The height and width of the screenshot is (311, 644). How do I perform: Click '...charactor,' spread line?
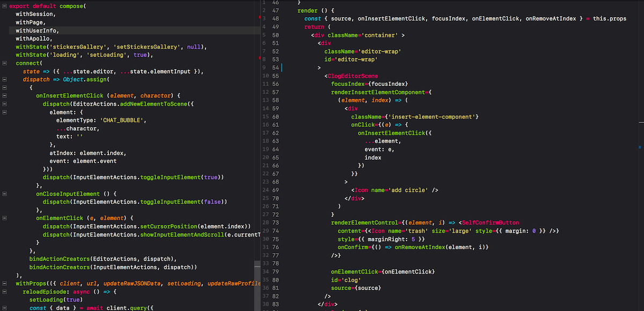(77, 128)
